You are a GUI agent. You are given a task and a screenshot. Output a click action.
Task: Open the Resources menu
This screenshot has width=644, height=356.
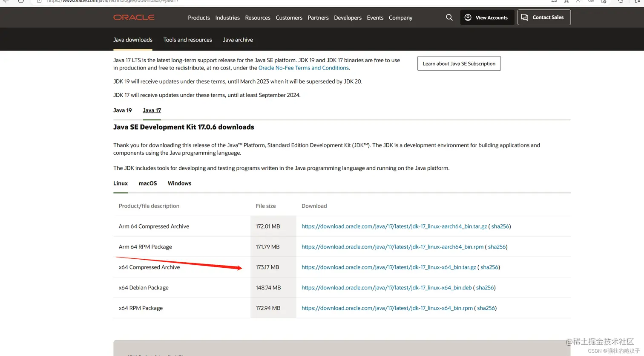[x=258, y=17]
